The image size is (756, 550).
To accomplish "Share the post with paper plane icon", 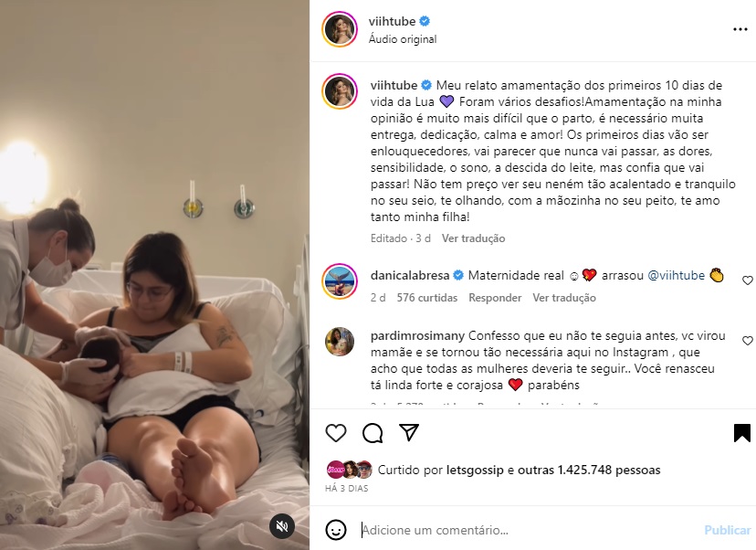I will [409, 433].
